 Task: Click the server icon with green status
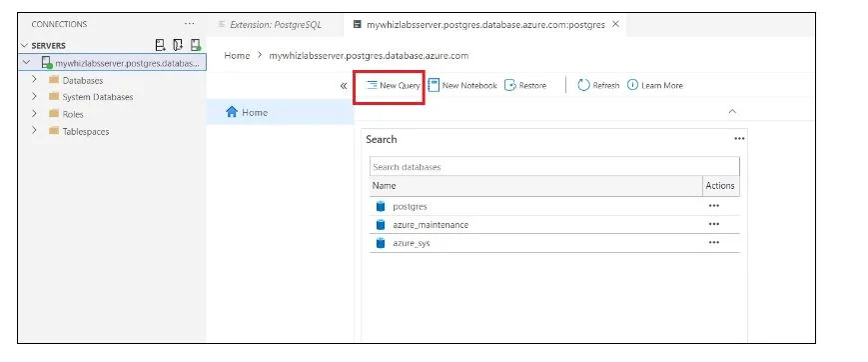(47, 63)
